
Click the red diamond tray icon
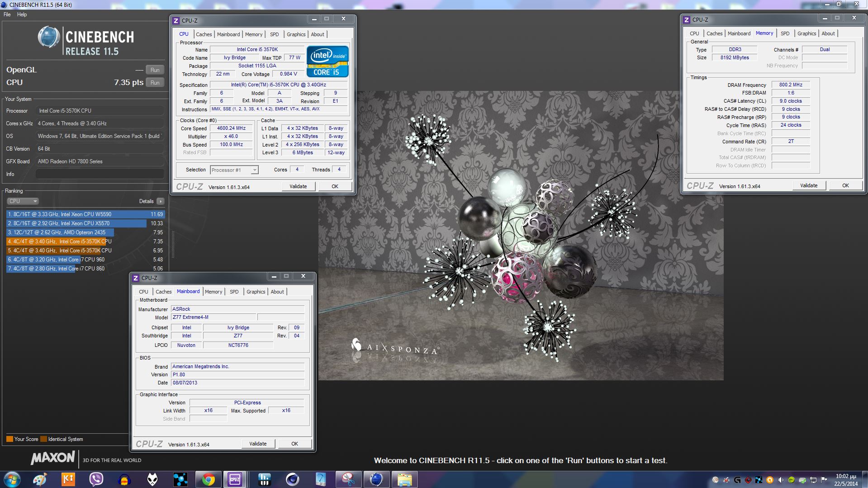click(748, 480)
